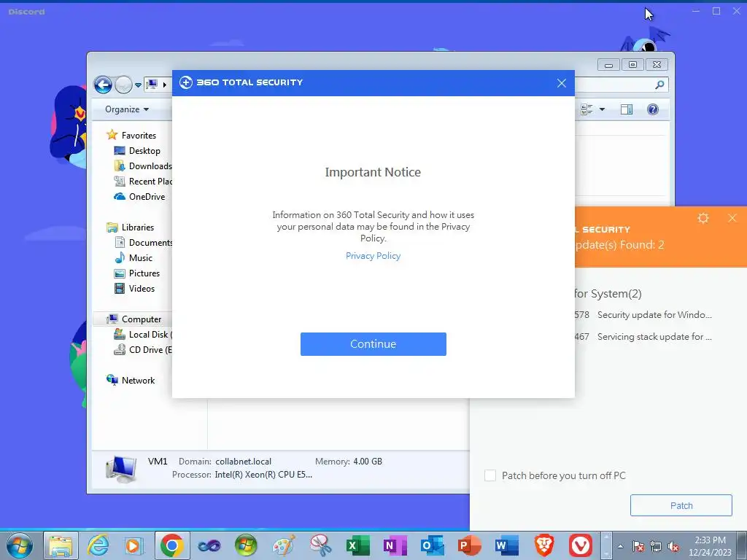Viewport: 747px width, 560px height.
Task: Open the taskbar clock showing 2:33 PM
Action: pos(710,546)
